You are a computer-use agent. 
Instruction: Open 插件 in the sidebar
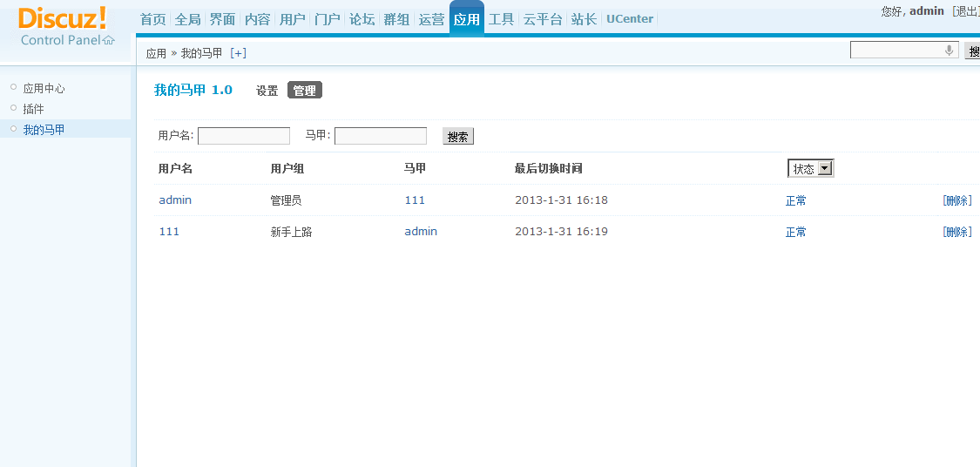pyautogui.click(x=33, y=109)
